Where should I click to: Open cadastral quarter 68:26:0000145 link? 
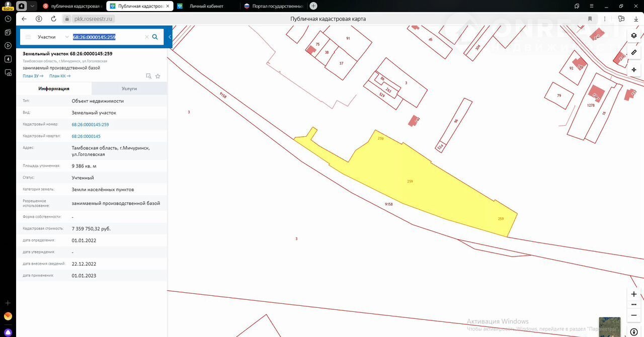coord(86,136)
